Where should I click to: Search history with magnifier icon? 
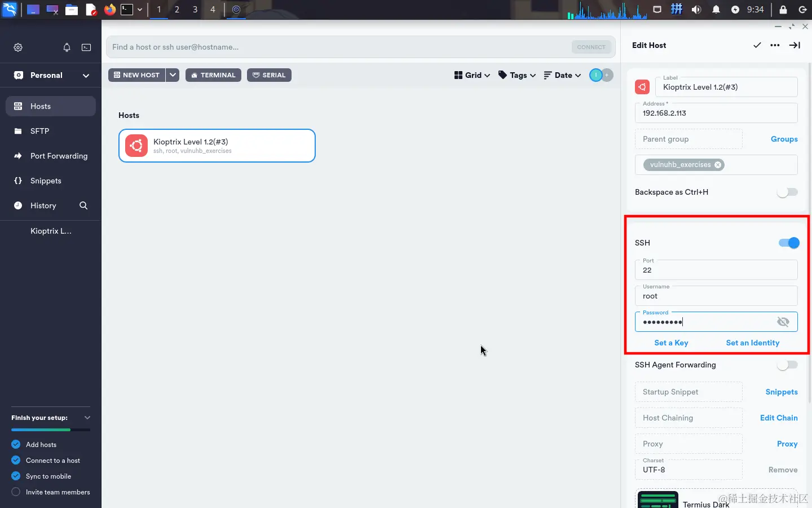click(x=83, y=205)
